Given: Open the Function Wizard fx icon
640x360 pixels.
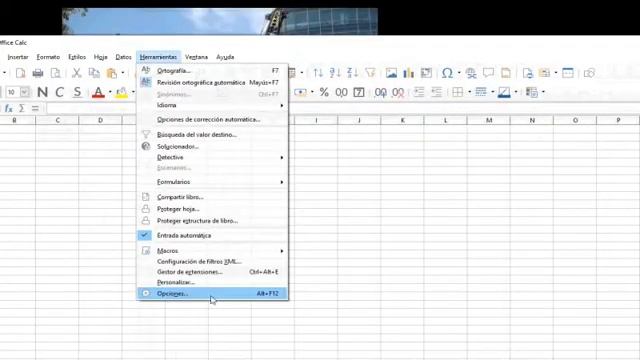Looking at the screenshot, I should [9, 109].
